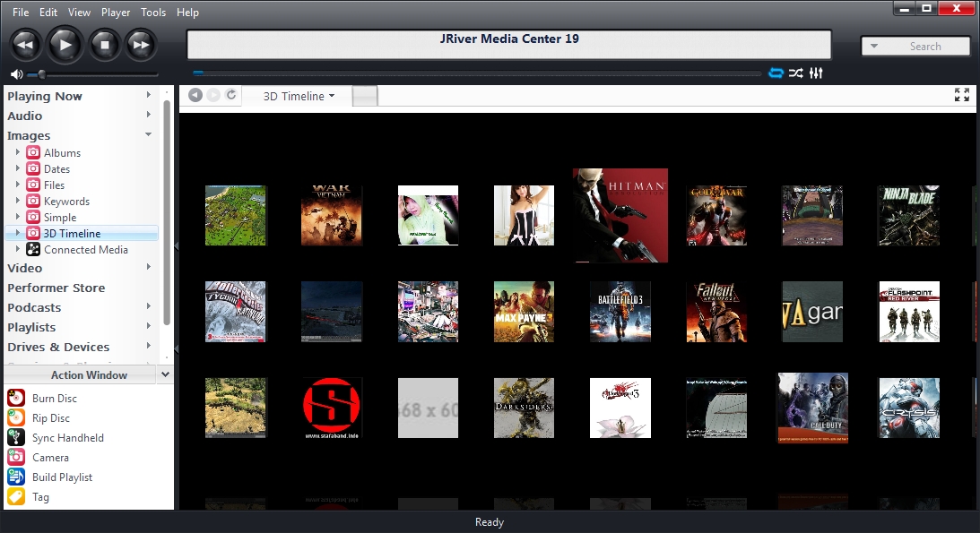This screenshot has width=980, height=533.
Task: Enter full screen with the expand icon
Action: pyautogui.click(x=962, y=95)
